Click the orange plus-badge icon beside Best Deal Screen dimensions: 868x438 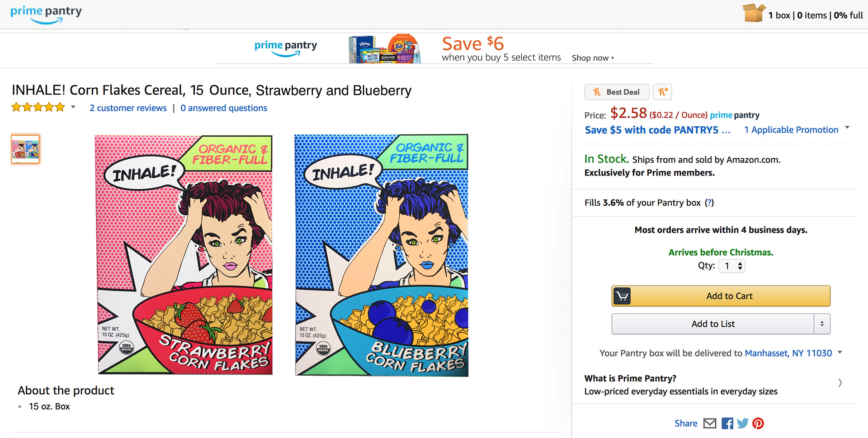[663, 92]
